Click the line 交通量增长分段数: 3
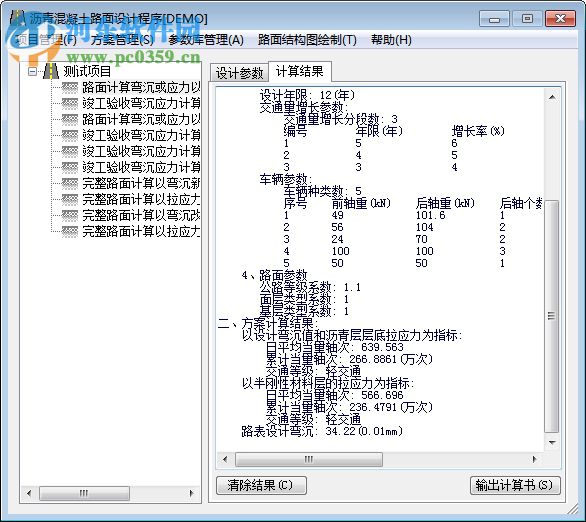586x522 pixels. tap(340, 119)
